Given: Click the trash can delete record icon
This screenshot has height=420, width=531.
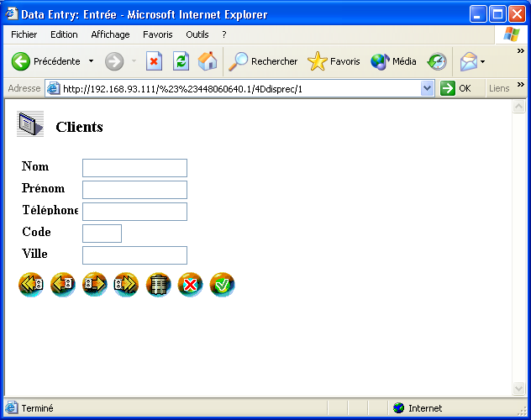Looking at the screenshot, I should [x=158, y=285].
